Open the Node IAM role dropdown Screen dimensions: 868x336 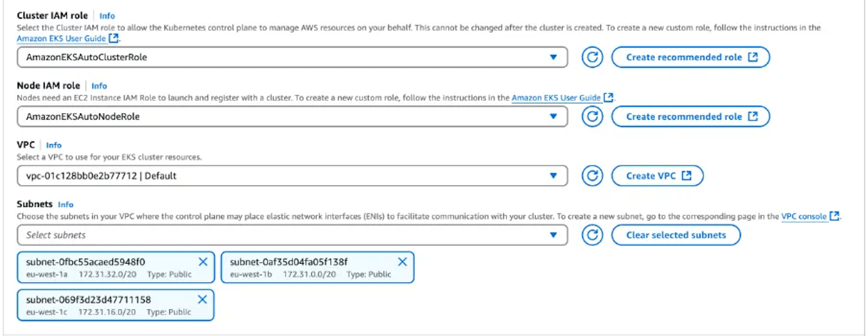(x=292, y=117)
